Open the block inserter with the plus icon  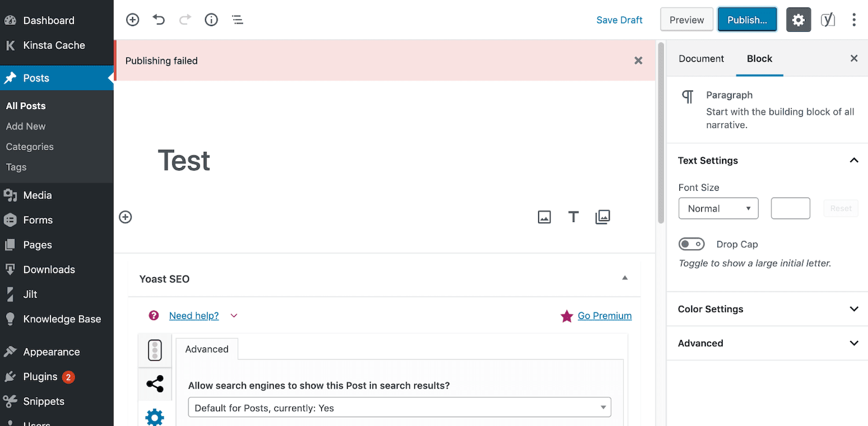click(x=132, y=19)
